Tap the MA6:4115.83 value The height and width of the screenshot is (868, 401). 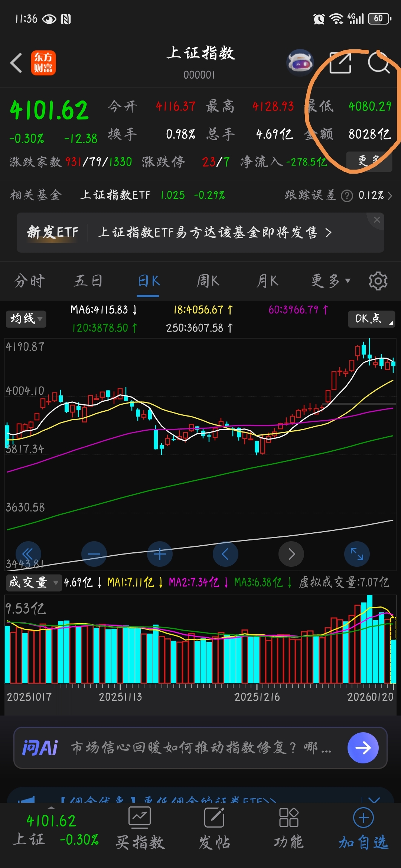tap(104, 309)
